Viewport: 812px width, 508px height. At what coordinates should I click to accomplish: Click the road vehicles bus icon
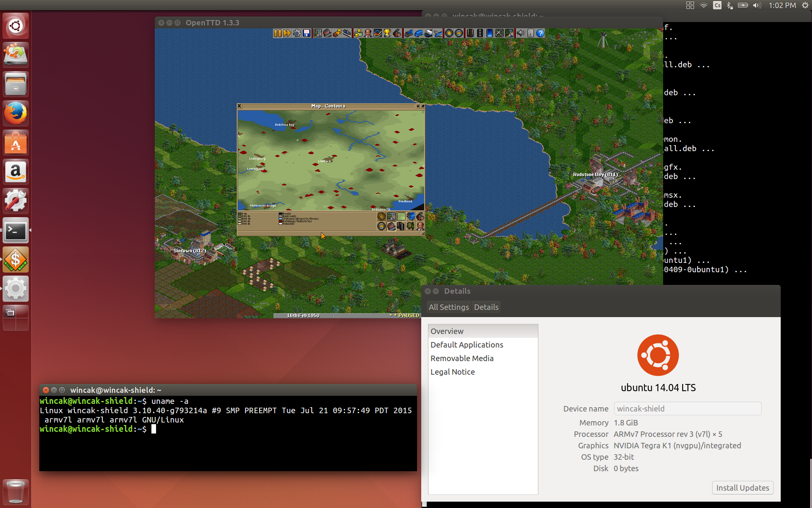tap(418, 33)
